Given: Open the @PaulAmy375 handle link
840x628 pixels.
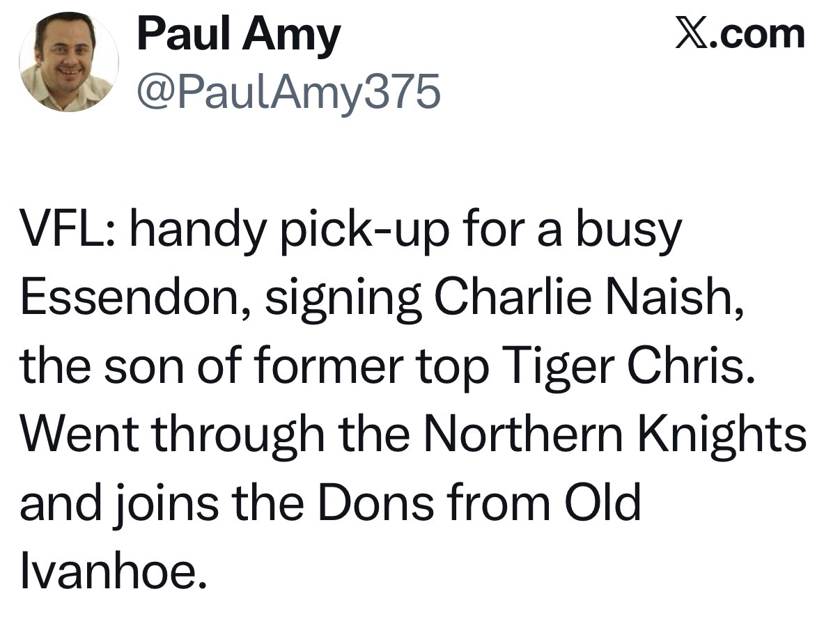Looking at the screenshot, I should tap(288, 91).
